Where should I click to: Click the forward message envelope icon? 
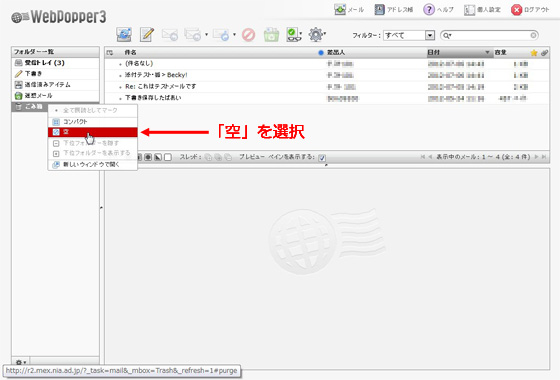[221, 35]
